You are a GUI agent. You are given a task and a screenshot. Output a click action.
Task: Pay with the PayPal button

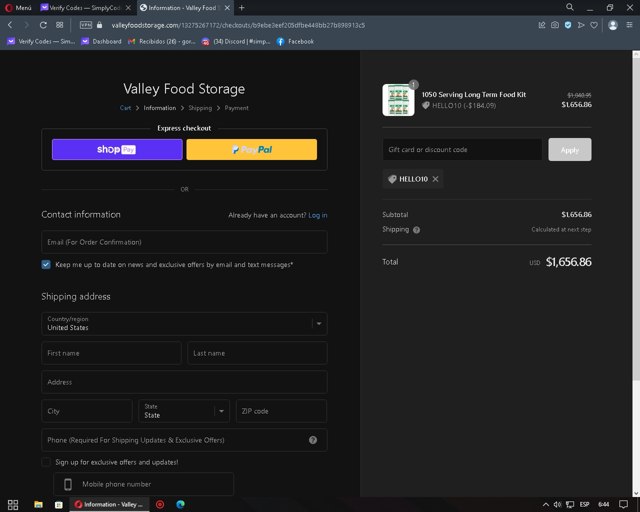click(251, 149)
